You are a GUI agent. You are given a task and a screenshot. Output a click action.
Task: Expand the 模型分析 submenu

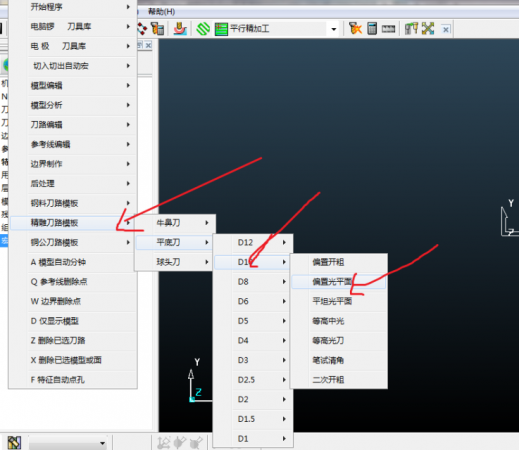click(73, 105)
